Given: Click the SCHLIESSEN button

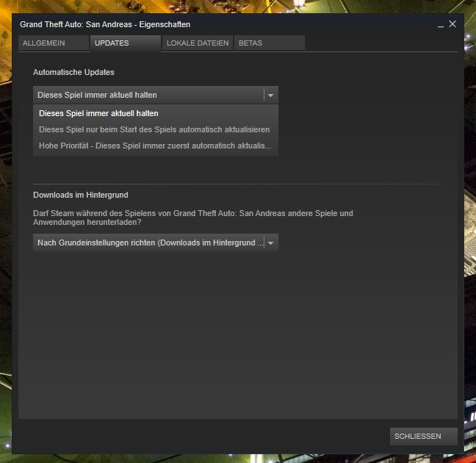Looking at the screenshot, I should click(x=424, y=437).
